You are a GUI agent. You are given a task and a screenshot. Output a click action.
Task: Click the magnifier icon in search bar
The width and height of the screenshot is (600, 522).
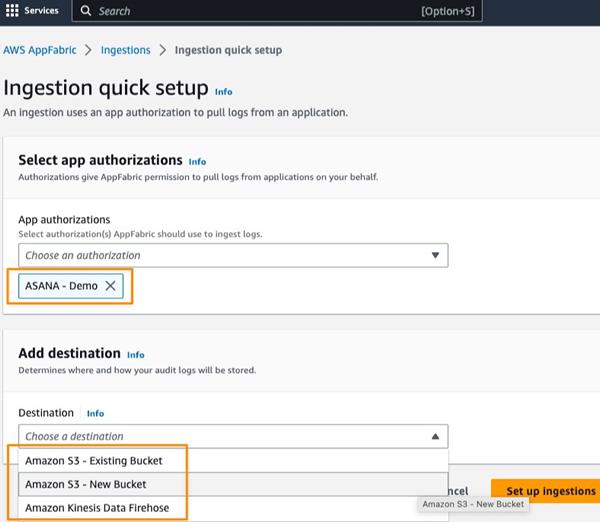[x=86, y=11]
